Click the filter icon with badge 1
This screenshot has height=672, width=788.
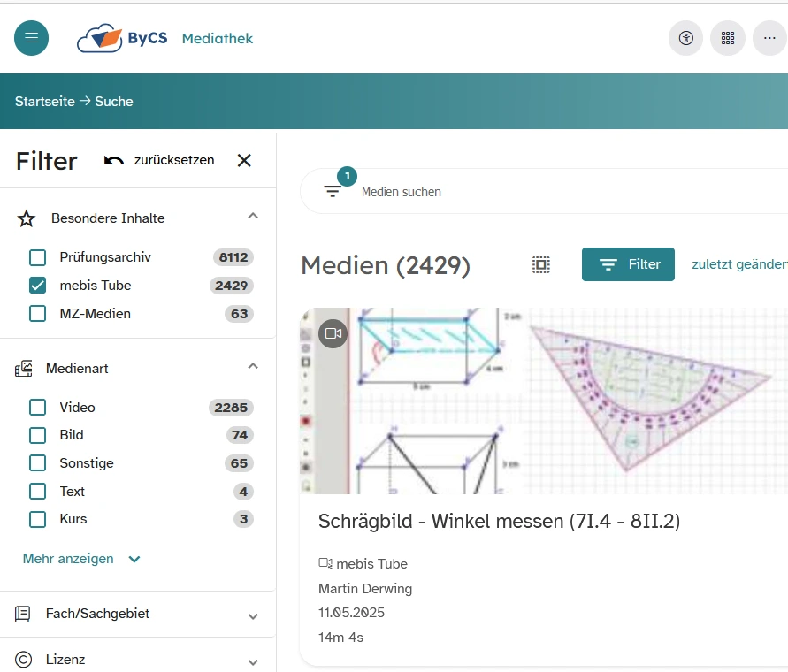coord(333,191)
